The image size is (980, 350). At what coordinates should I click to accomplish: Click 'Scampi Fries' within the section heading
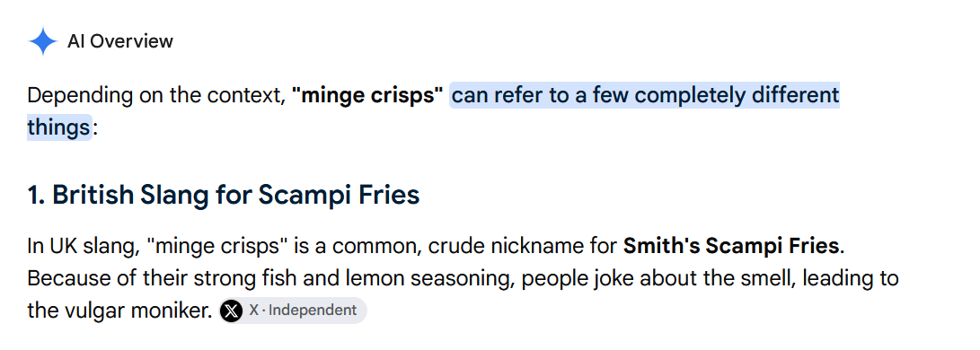pos(339,195)
